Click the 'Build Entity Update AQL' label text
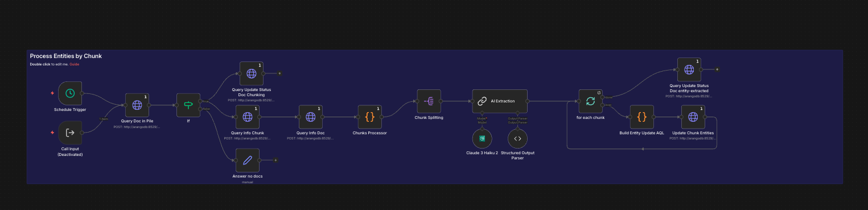The image size is (868, 210). 641,133
